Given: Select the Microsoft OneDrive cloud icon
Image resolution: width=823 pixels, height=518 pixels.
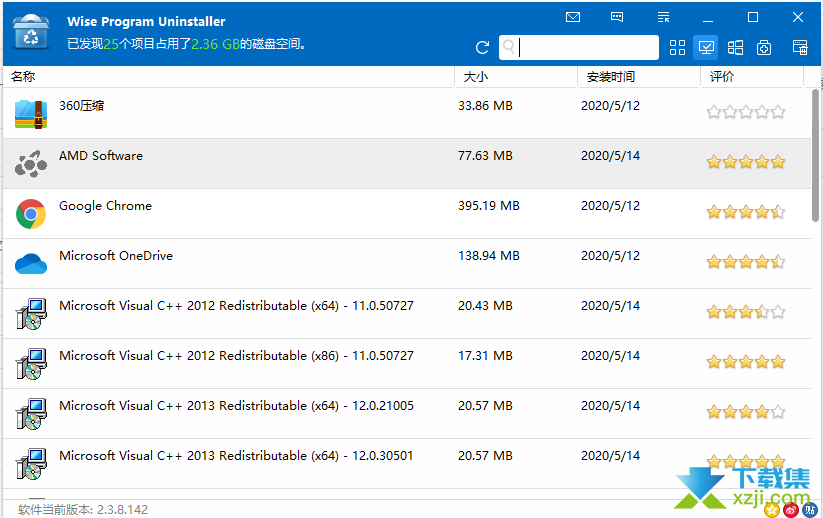Looking at the screenshot, I should 31,263.
